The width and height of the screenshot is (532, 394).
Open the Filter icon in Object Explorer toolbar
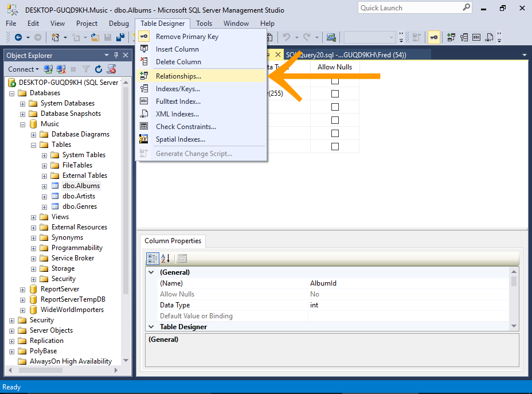(x=85, y=69)
